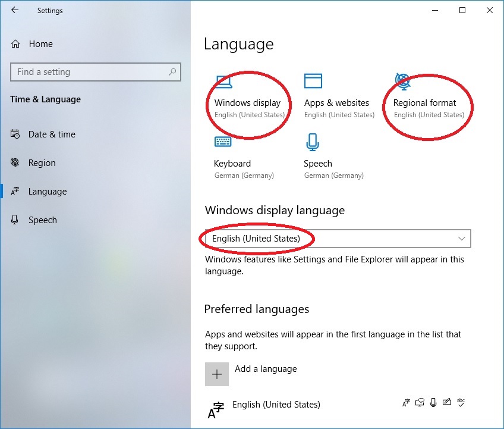
Task: Click the Home house icon in sidebar
Action: click(15, 44)
